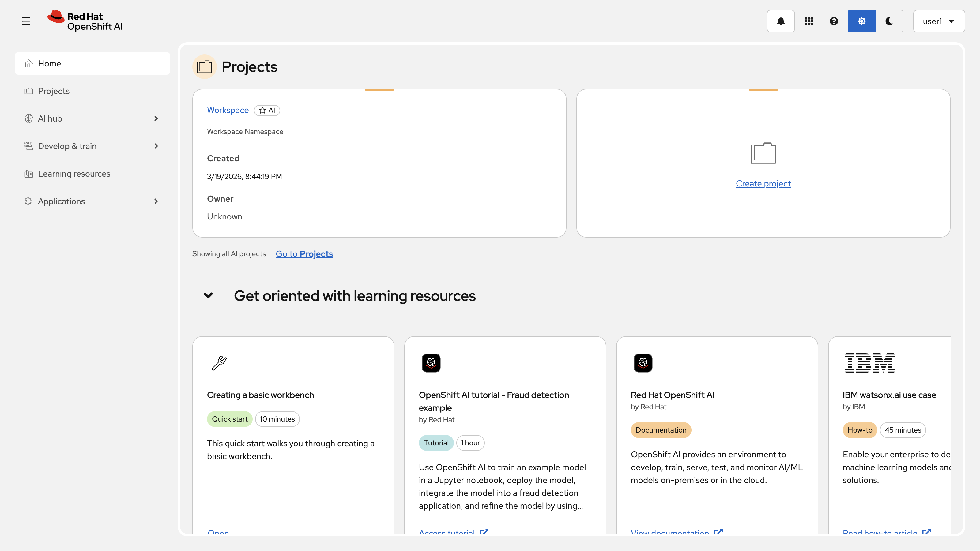The height and width of the screenshot is (551, 980).
Task: Click the IBM logo on the watsonx.ai card
Action: click(870, 362)
